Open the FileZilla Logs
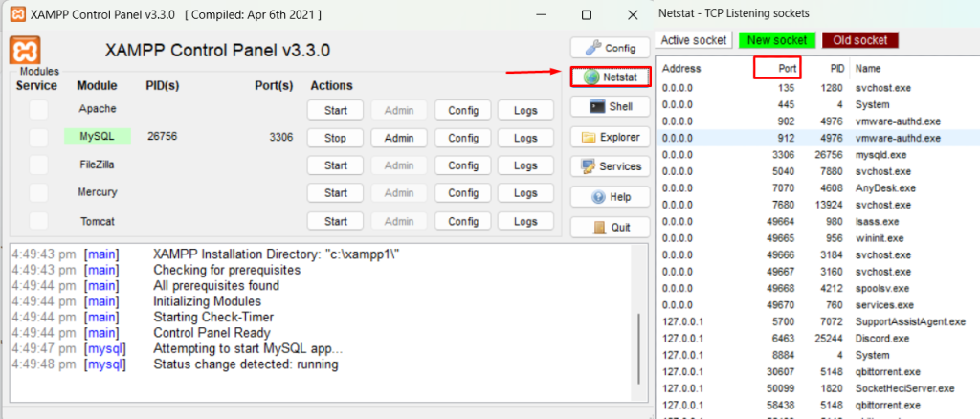Image resolution: width=980 pixels, height=419 pixels. (x=525, y=165)
